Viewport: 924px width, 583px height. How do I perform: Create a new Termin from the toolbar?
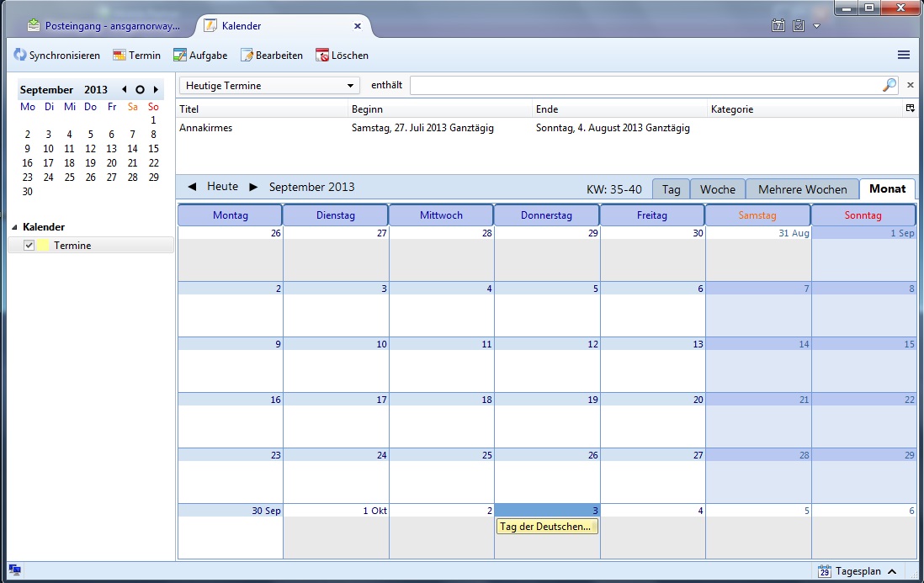coord(120,56)
